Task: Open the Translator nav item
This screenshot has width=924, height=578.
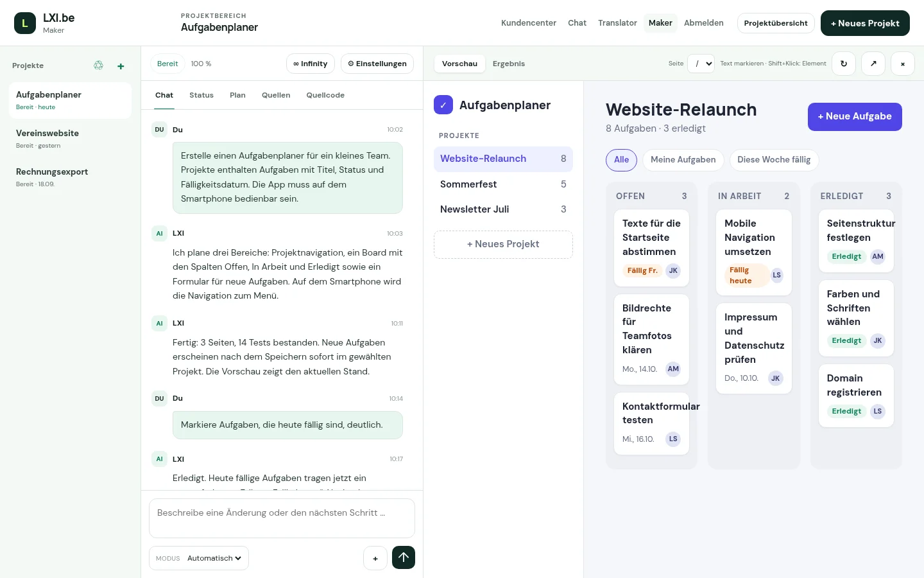Action: [x=617, y=23]
